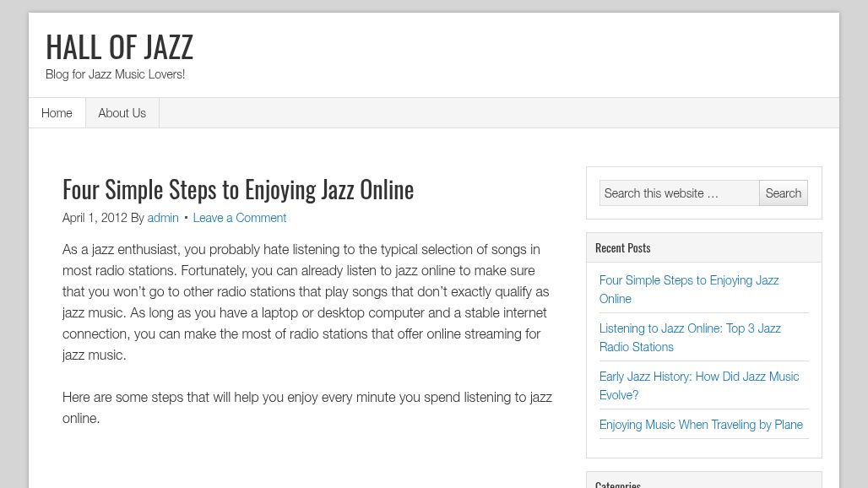Click the Leave a Comment link
This screenshot has height=488, width=868.
click(x=239, y=218)
